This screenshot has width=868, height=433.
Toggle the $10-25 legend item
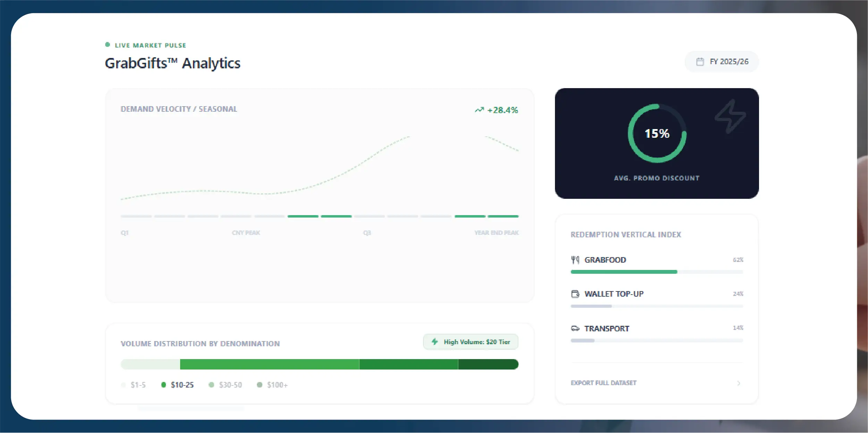[178, 385]
